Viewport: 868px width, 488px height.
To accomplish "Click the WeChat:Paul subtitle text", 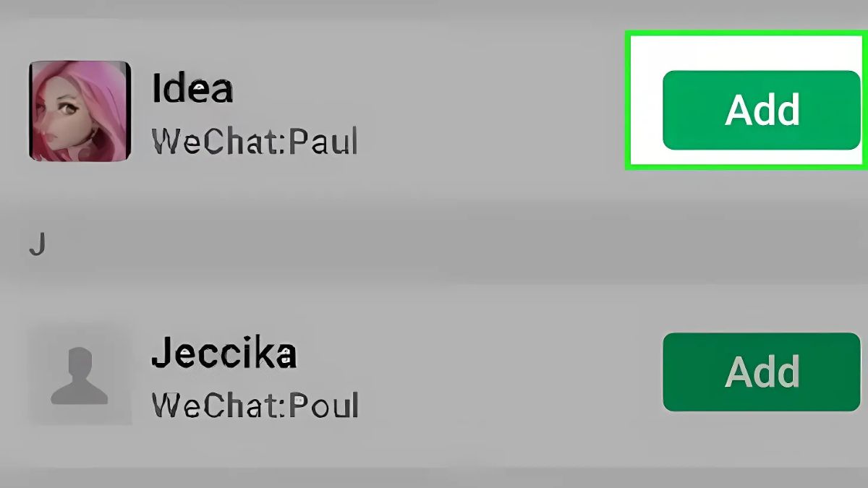I will [x=255, y=142].
